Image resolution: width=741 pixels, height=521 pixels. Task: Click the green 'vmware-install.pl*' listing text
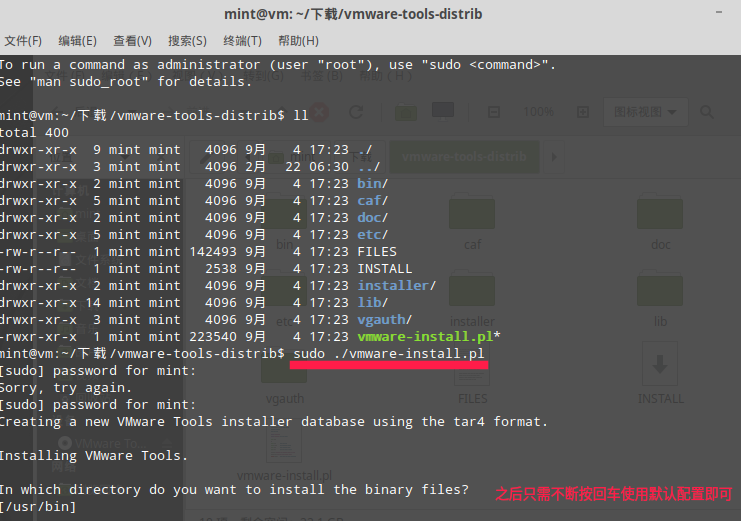click(429, 337)
